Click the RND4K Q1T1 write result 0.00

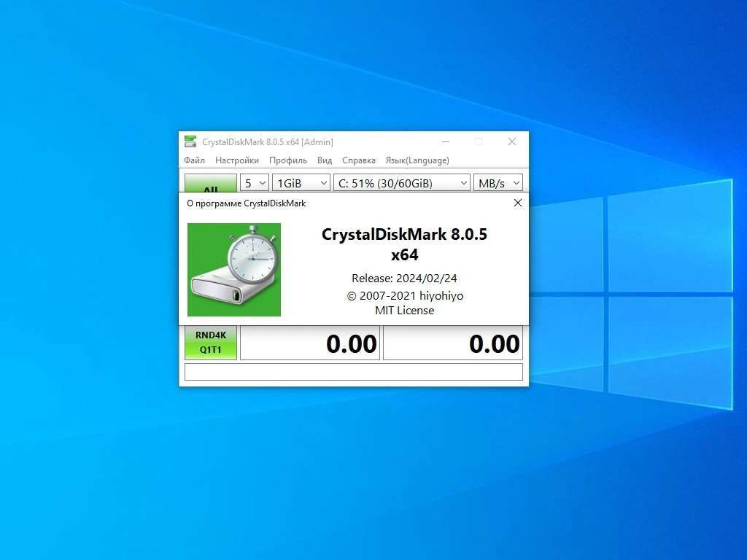(x=453, y=343)
